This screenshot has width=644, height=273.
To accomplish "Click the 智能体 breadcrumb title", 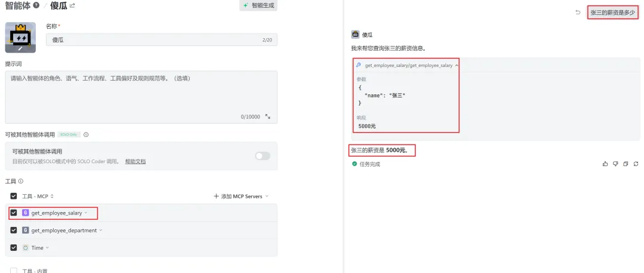I will click(x=18, y=5).
